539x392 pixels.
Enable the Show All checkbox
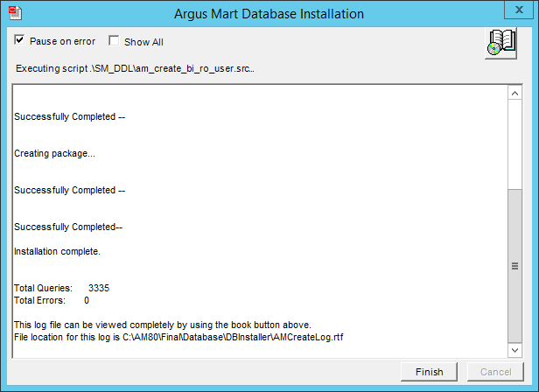click(x=114, y=40)
